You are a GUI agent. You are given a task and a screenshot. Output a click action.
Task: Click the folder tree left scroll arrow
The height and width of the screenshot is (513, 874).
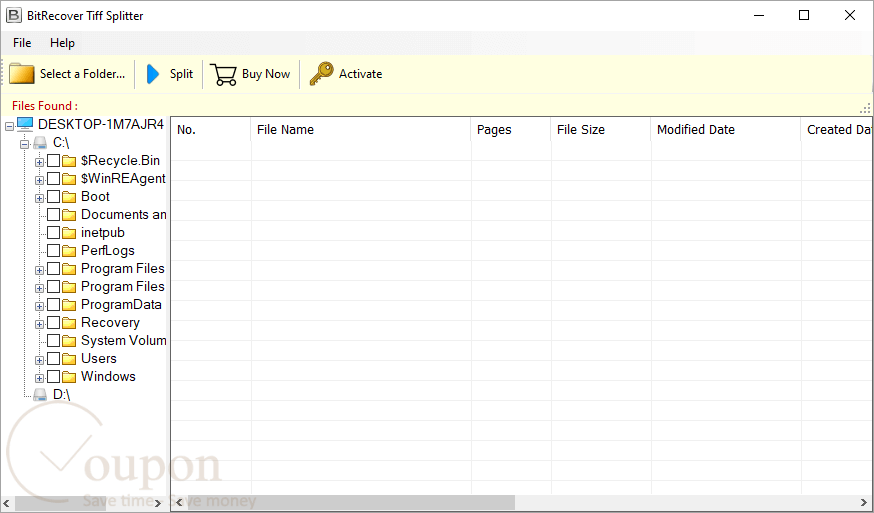(8, 502)
